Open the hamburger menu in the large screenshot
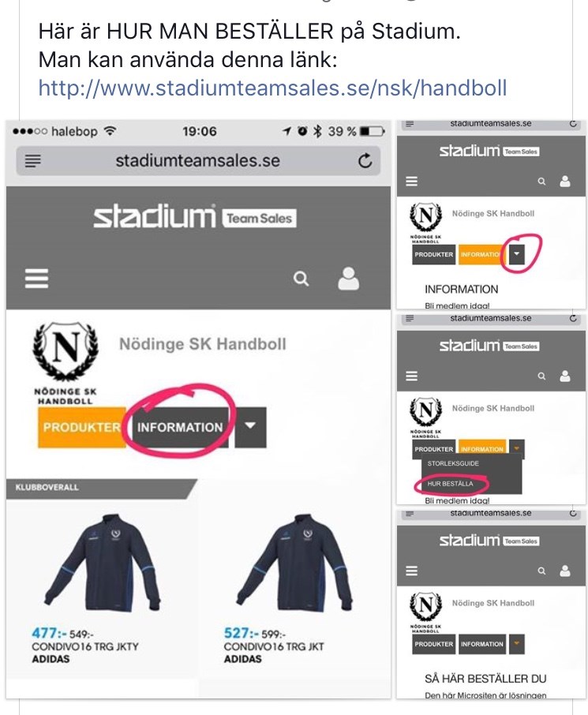Image resolution: width=588 pixels, height=715 pixels. click(x=36, y=278)
